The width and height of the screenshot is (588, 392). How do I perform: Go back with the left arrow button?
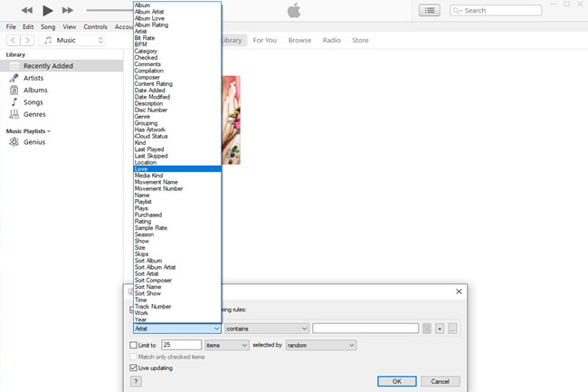click(14, 40)
